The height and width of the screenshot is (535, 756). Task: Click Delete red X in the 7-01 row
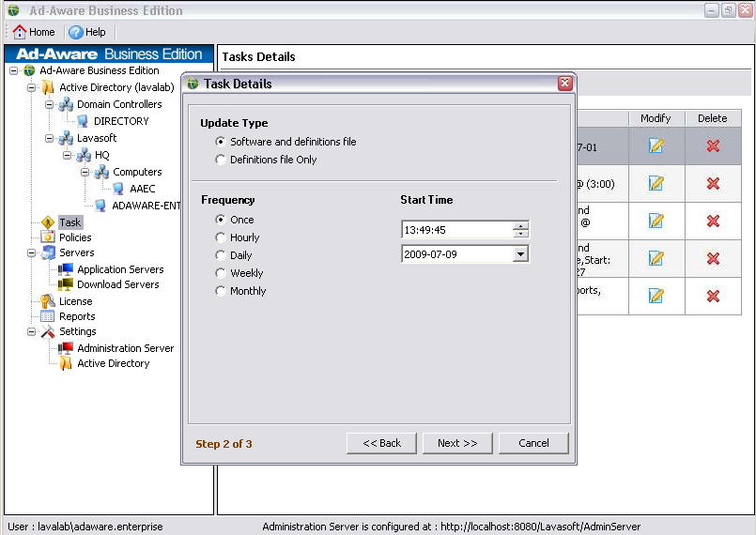pos(713,145)
